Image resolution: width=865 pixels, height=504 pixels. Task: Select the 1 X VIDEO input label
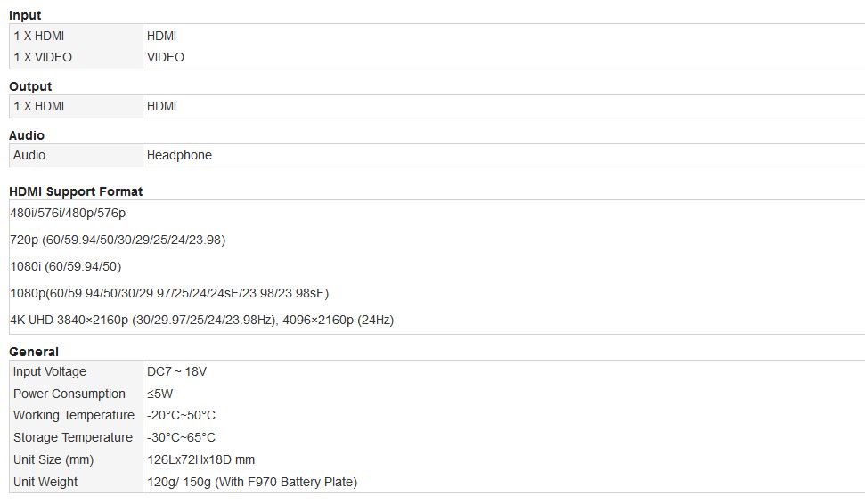(x=43, y=57)
